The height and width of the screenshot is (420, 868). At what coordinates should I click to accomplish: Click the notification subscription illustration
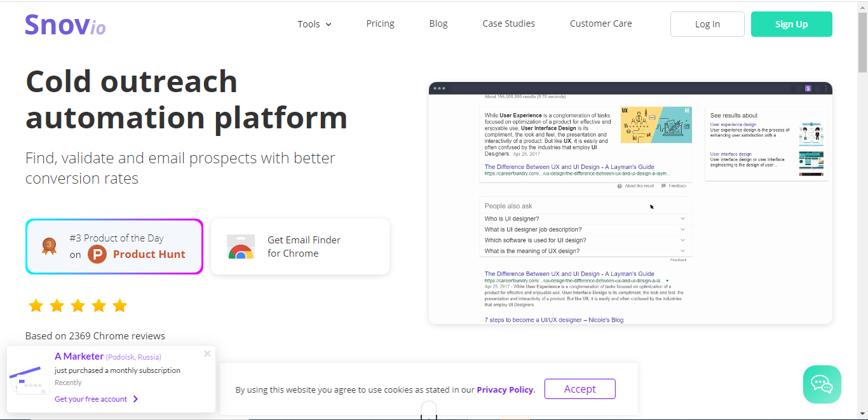click(x=29, y=380)
